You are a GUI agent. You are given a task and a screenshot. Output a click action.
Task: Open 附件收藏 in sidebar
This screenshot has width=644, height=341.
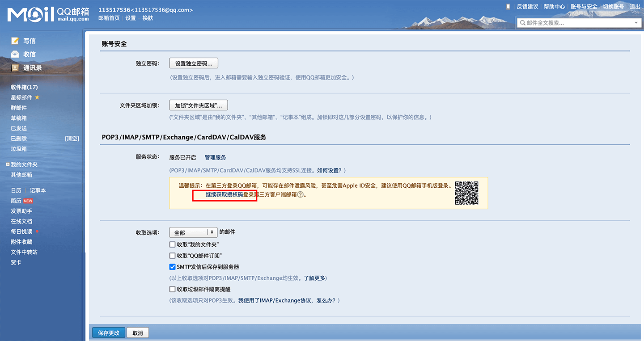[x=21, y=242]
